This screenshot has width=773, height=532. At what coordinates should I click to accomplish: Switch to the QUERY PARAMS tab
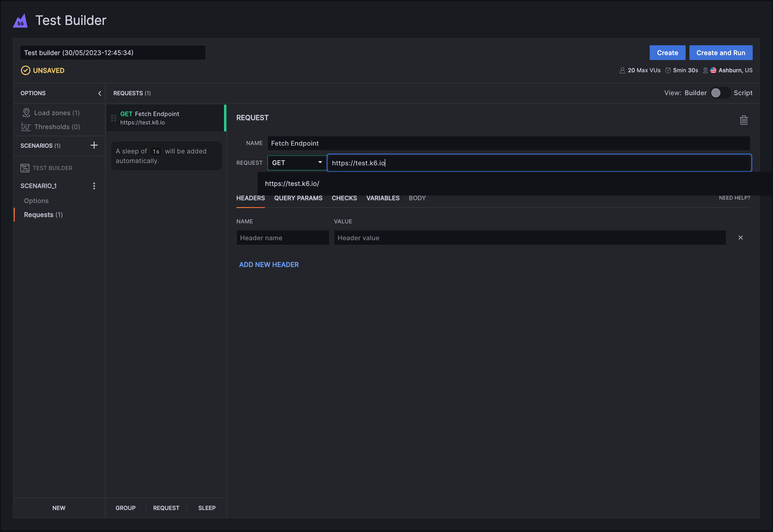click(298, 198)
